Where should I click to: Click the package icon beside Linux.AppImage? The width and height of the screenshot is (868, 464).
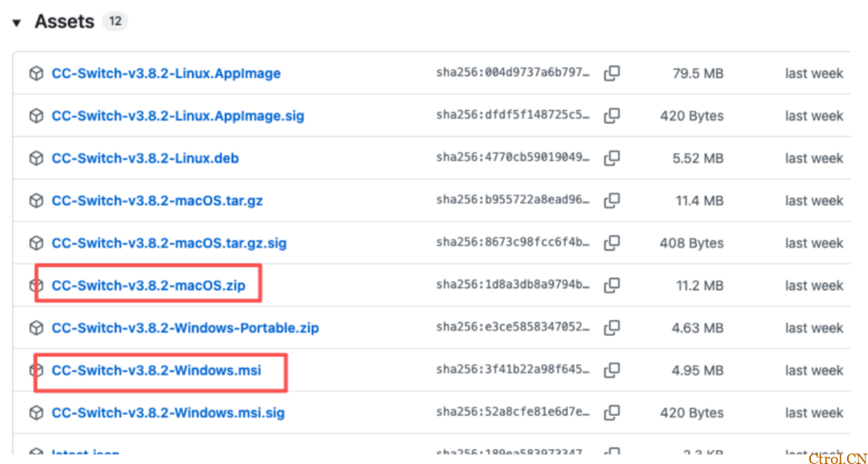click(x=36, y=73)
